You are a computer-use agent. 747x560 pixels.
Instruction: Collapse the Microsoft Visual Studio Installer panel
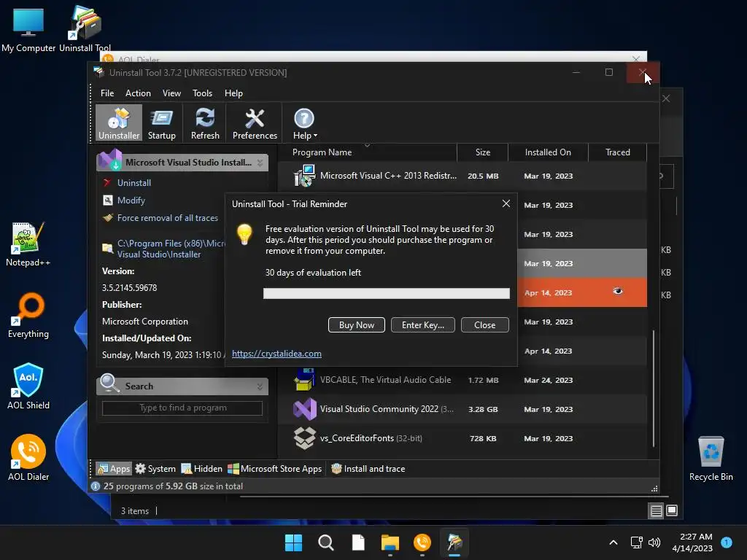[260, 163]
